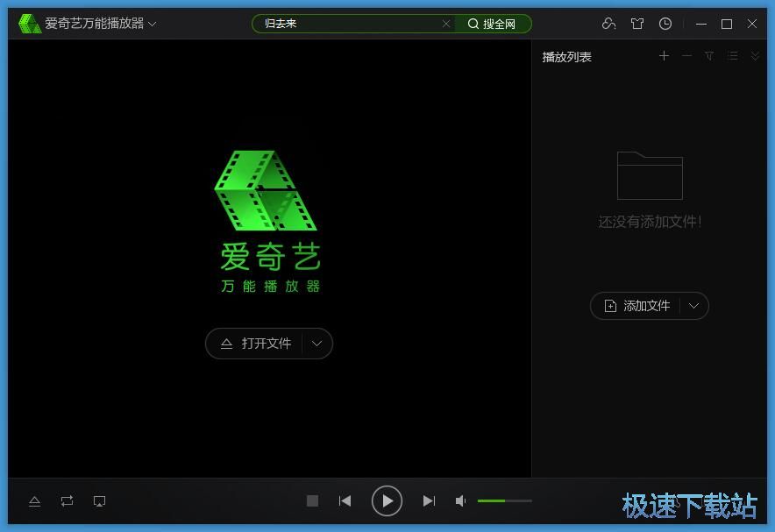The height and width of the screenshot is (532, 775).
Task: Click the open/eject icon in bottom bar
Action: pyautogui.click(x=34, y=501)
